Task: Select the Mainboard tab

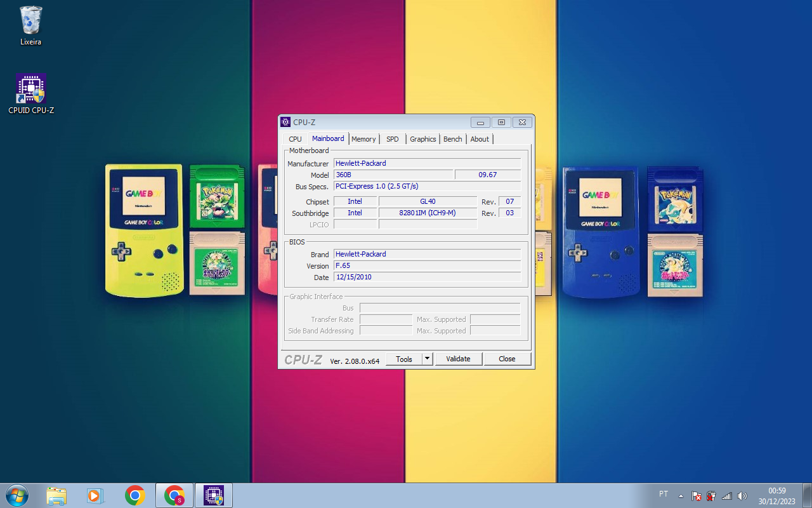Action: point(328,138)
